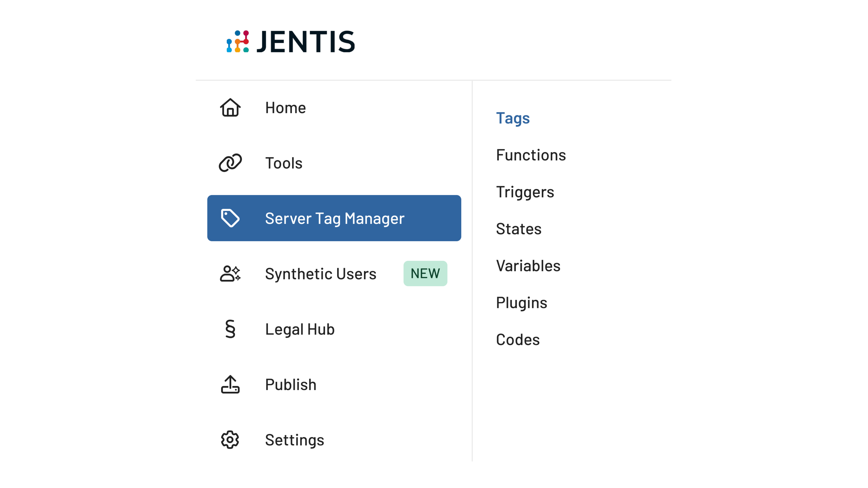The image size is (868, 488).
Task: Click the upload tray Publish icon
Action: coord(230,384)
